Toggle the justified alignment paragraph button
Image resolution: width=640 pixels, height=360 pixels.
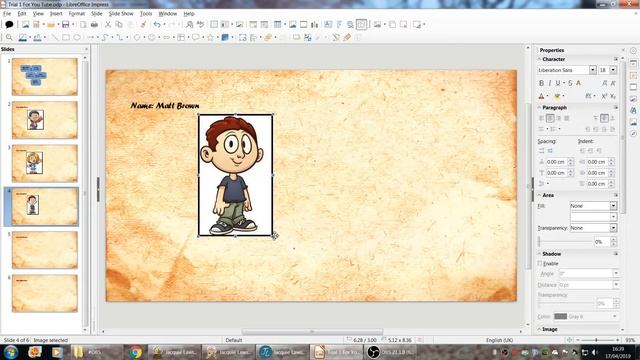tap(567, 118)
